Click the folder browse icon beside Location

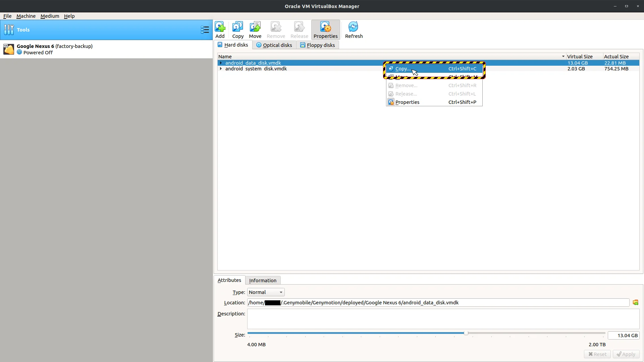click(x=635, y=303)
